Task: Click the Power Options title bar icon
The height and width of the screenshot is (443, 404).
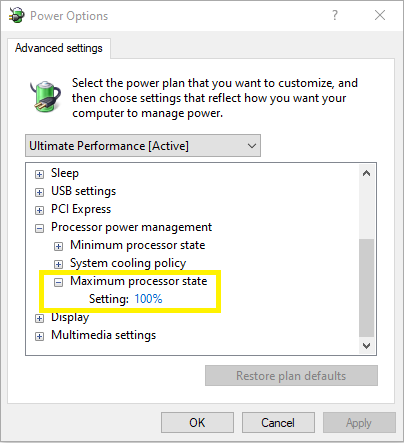Action: (17, 16)
